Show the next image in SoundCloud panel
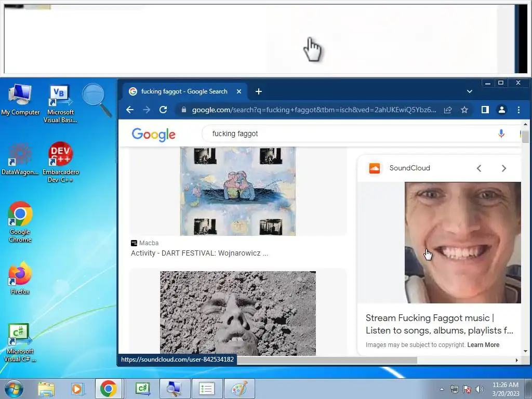This screenshot has height=399, width=532. coord(504,168)
